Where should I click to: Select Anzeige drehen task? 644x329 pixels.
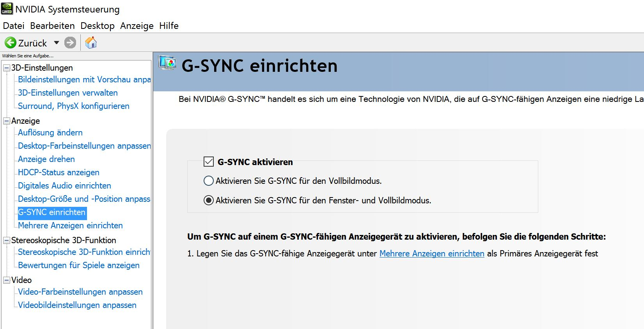(46, 159)
